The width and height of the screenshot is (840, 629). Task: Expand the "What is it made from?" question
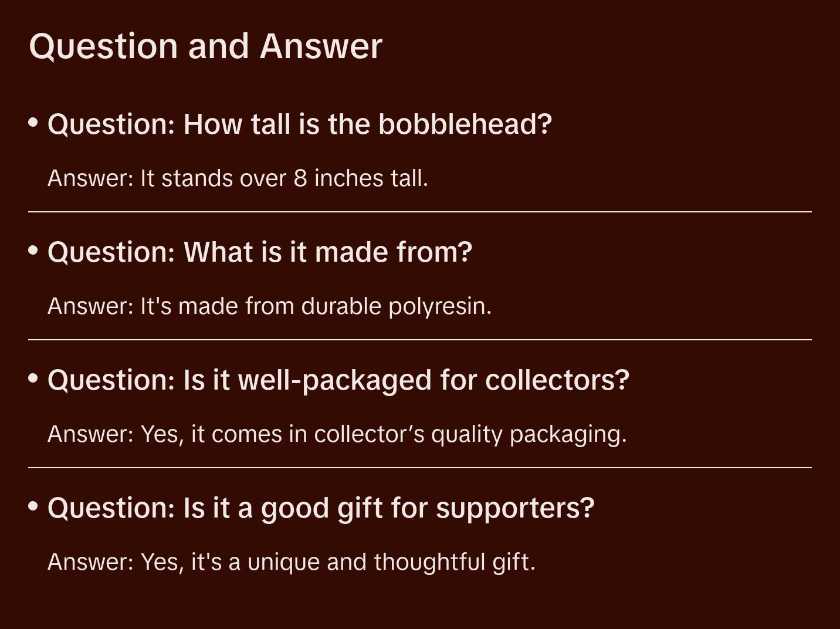click(259, 252)
